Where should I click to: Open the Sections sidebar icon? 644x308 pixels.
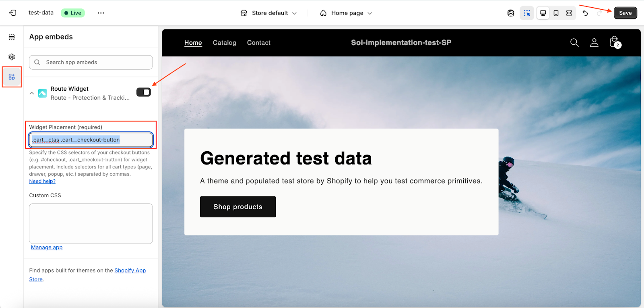12,37
